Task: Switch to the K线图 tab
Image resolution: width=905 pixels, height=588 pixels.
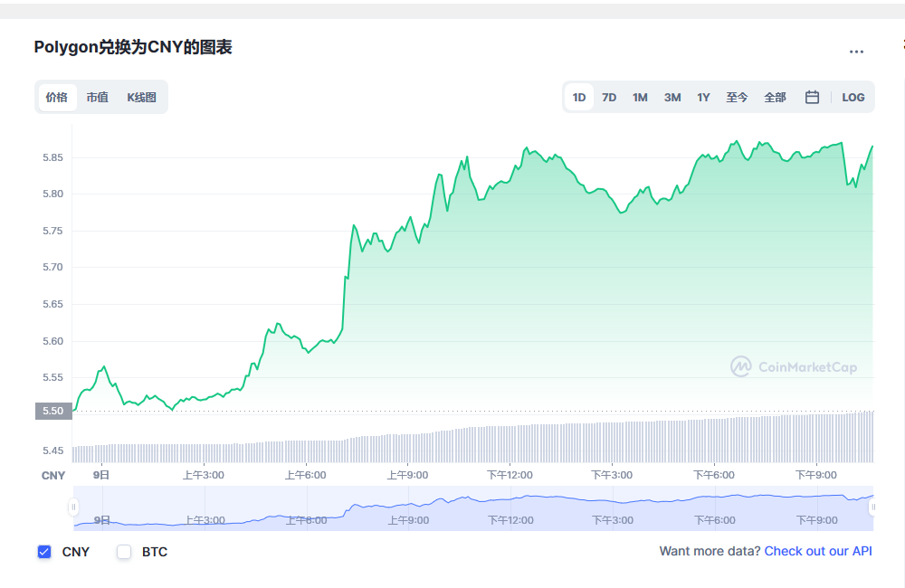Action: (141, 97)
